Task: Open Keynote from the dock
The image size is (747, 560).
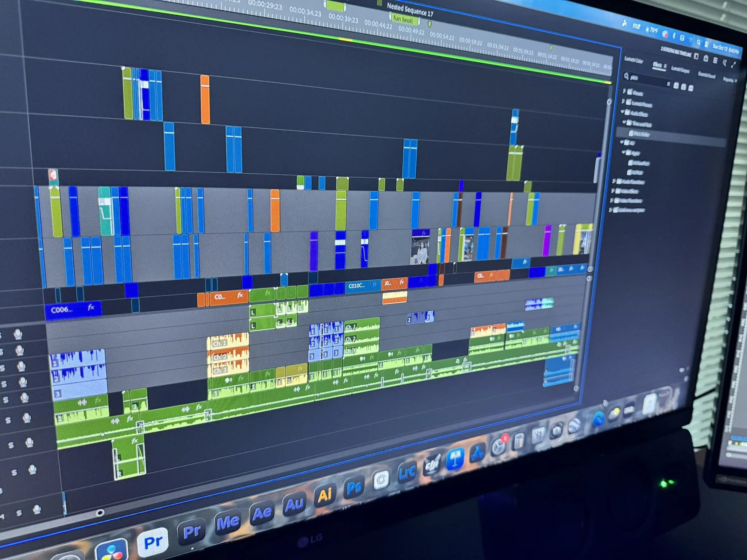Action: (455, 459)
